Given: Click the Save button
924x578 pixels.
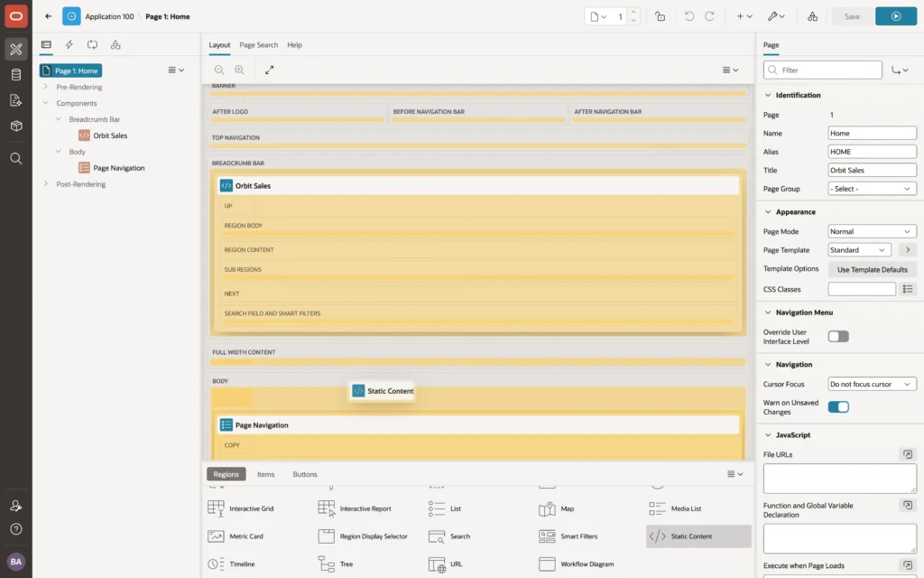Looking at the screenshot, I should point(852,16).
